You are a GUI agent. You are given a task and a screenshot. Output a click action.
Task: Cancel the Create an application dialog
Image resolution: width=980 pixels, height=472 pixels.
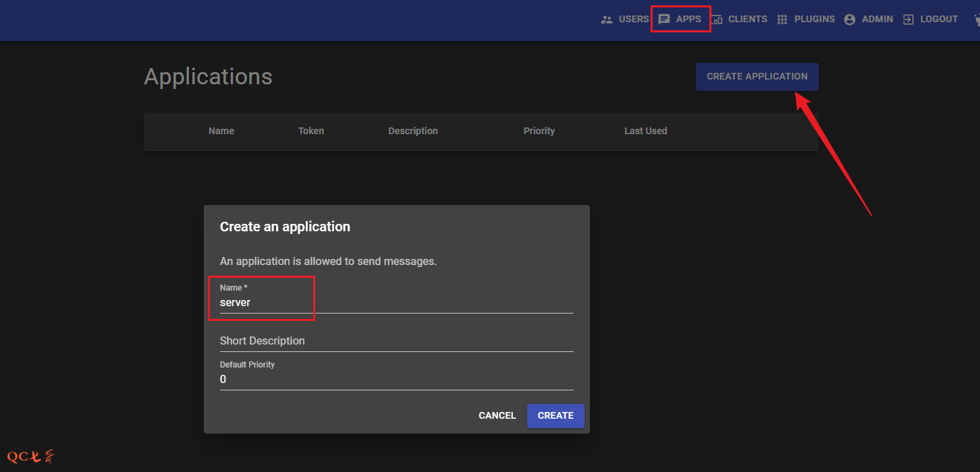[x=497, y=415]
